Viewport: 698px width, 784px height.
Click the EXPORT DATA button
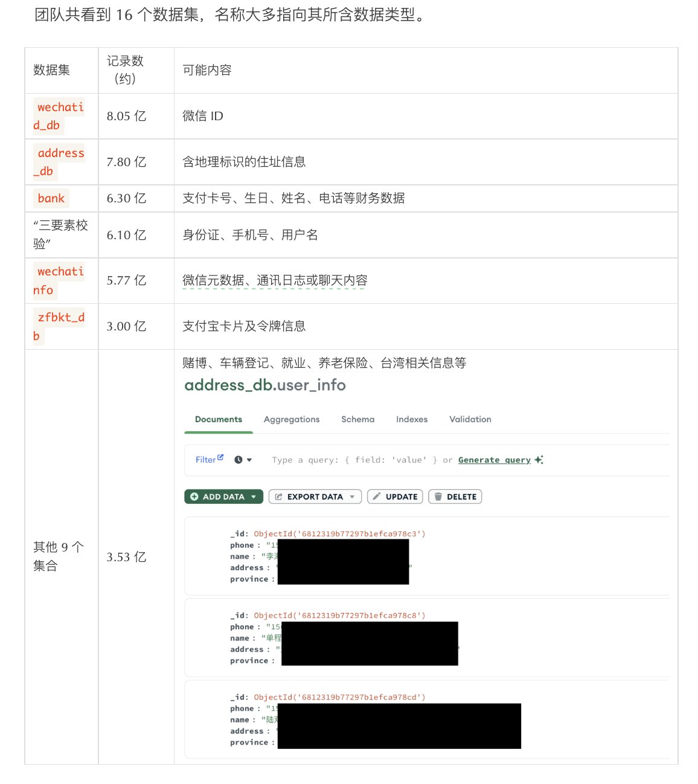[x=315, y=496]
